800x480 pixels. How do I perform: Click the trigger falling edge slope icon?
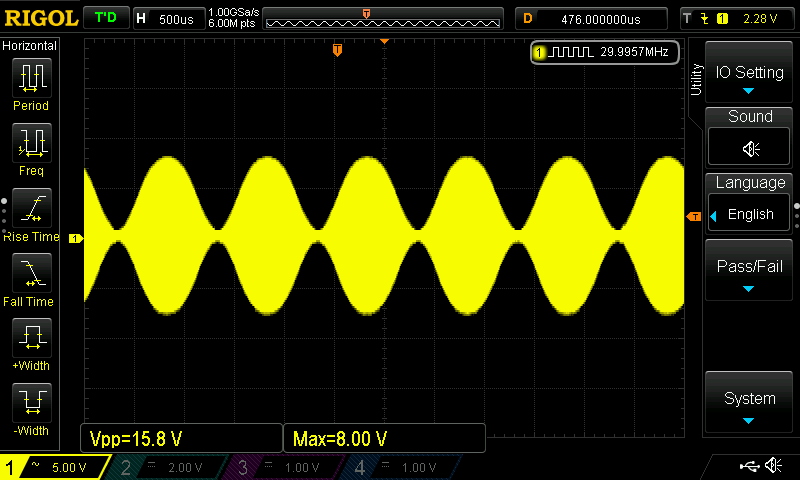[x=705, y=19]
